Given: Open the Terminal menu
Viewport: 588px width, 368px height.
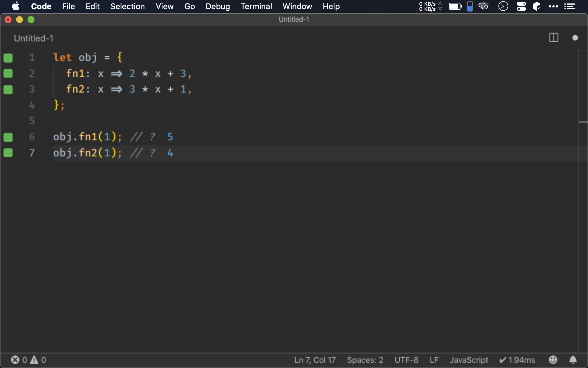Looking at the screenshot, I should point(256,6).
